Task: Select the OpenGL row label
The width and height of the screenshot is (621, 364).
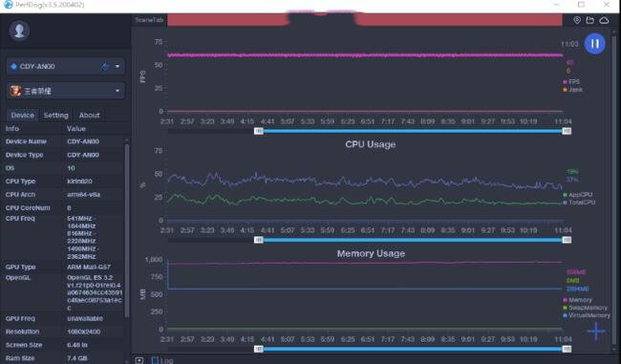Action: tap(18, 278)
